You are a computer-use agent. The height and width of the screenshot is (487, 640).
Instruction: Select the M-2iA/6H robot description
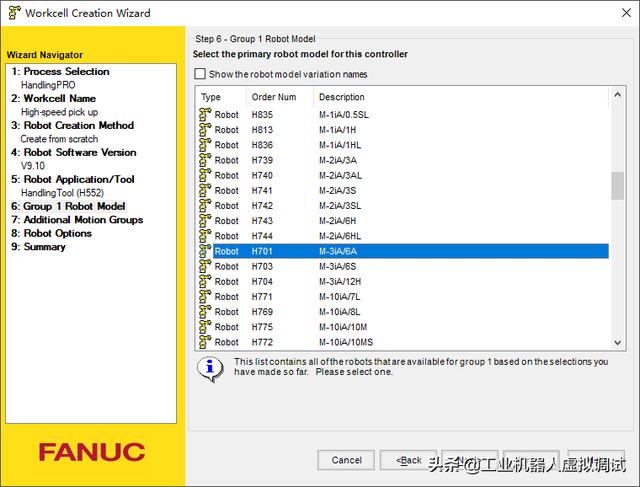pos(338,221)
